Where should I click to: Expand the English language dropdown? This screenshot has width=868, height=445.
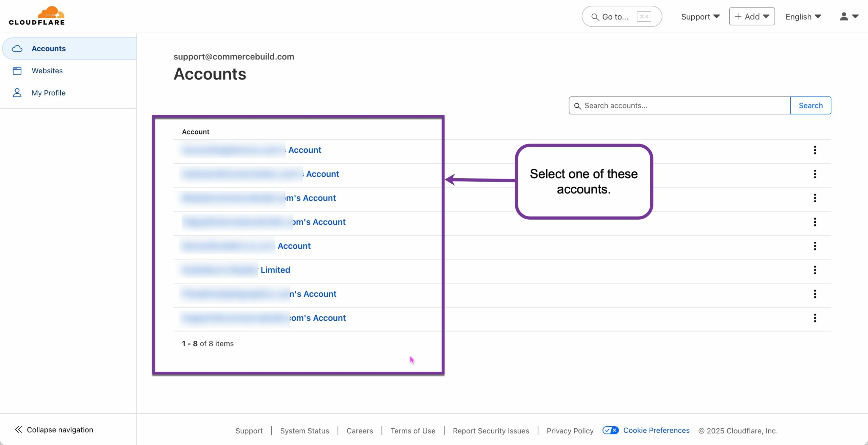pos(803,17)
